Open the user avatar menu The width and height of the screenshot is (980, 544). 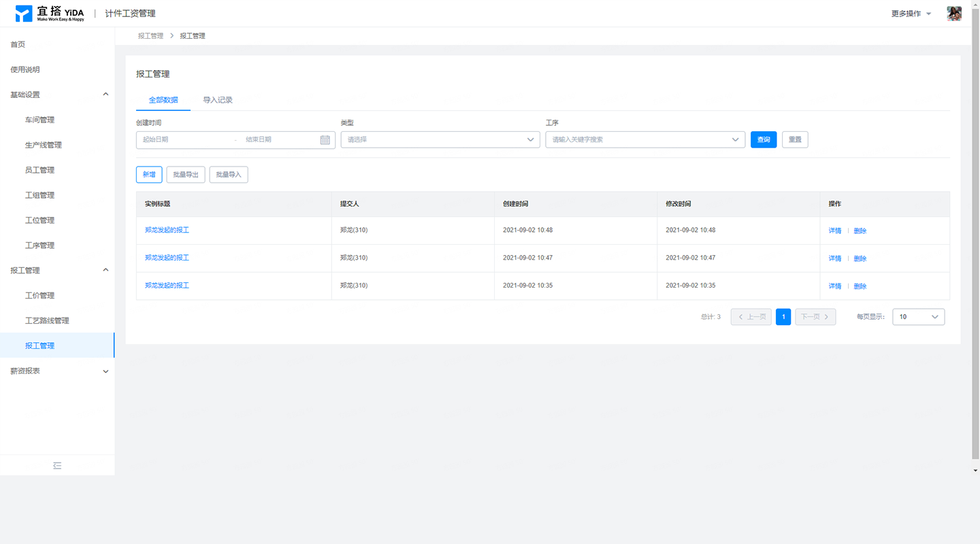click(954, 14)
